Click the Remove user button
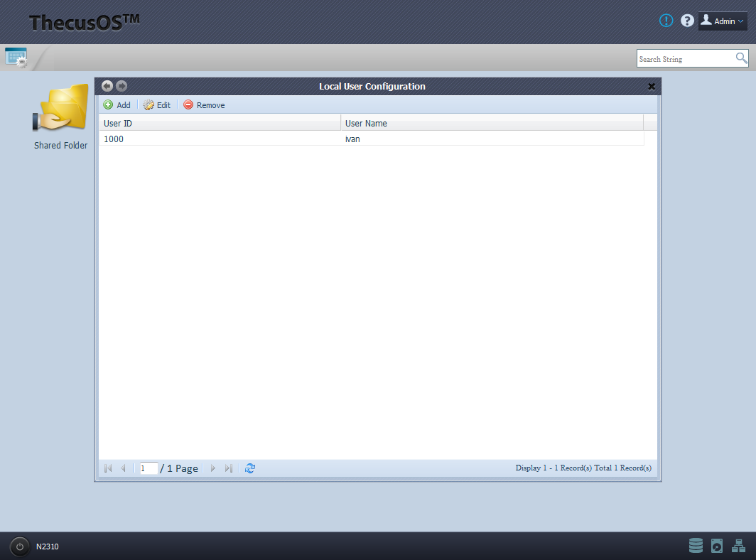 [204, 104]
